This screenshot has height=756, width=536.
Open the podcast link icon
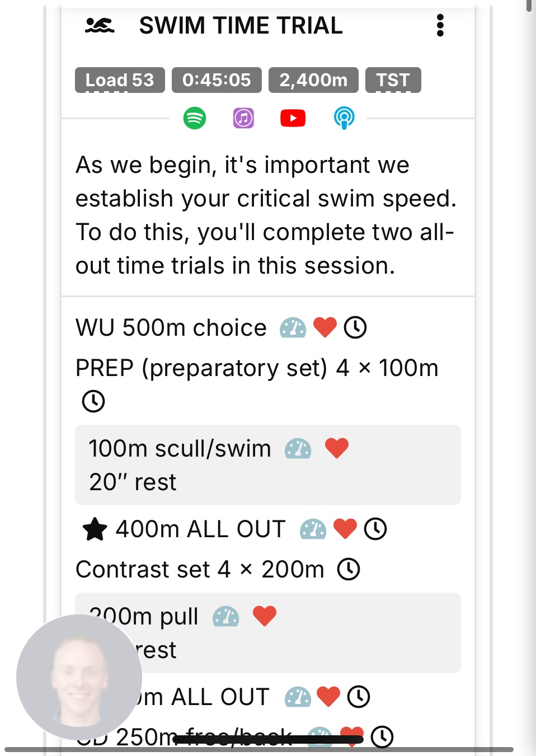point(344,118)
